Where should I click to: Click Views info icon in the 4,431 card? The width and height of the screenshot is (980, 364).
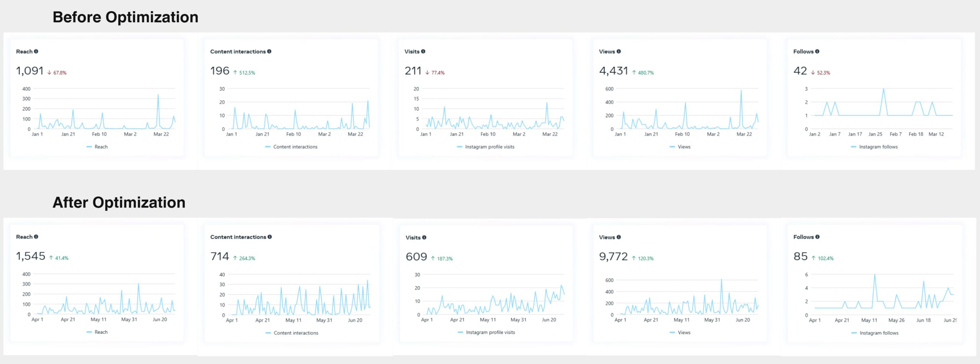pyautogui.click(x=619, y=52)
